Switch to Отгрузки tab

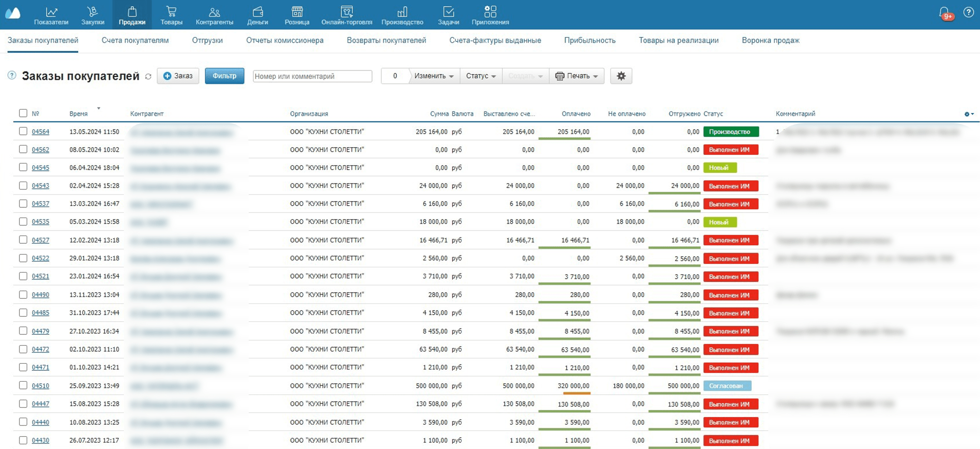207,40
